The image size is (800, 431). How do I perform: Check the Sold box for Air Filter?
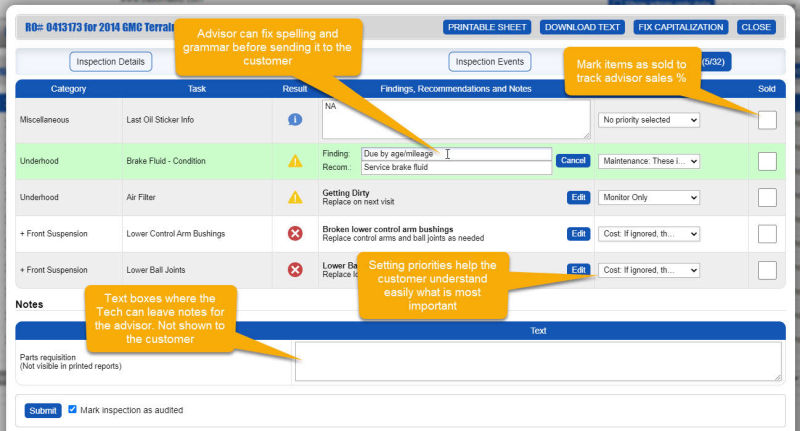coord(767,197)
